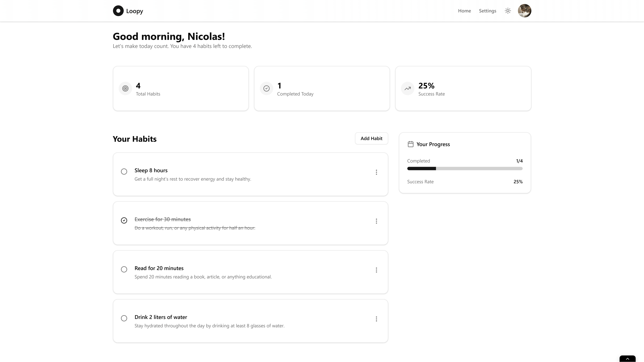Click the calendar icon in Your Progress

[411, 144]
